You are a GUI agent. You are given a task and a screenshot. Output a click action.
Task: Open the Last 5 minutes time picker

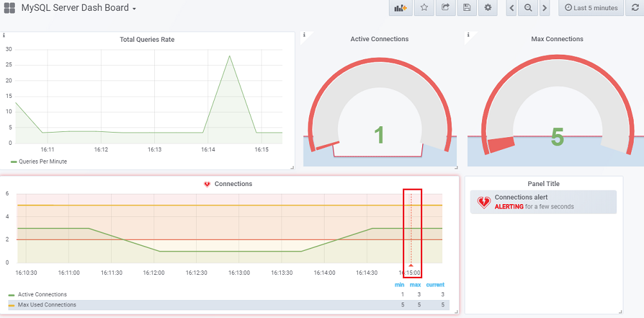591,8
